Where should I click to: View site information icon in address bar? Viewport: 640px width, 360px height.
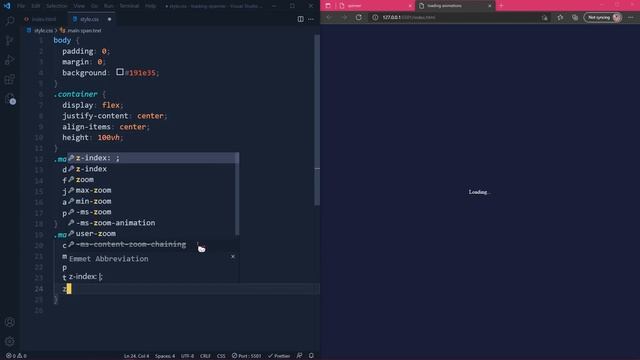click(375, 18)
